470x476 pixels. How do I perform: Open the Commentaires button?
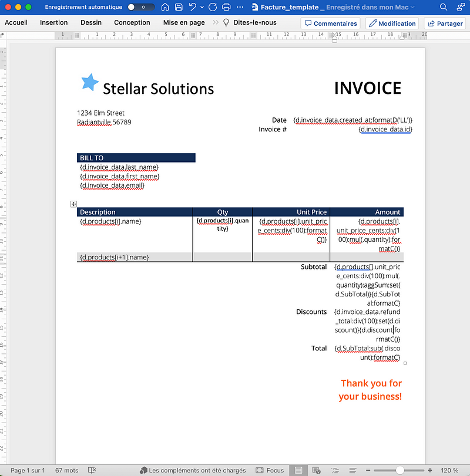(331, 23)
